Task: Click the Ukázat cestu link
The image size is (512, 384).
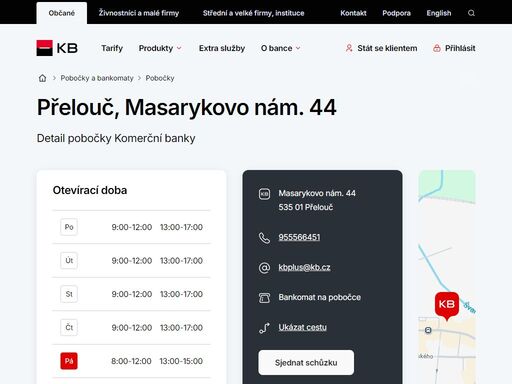Action: 302,327
